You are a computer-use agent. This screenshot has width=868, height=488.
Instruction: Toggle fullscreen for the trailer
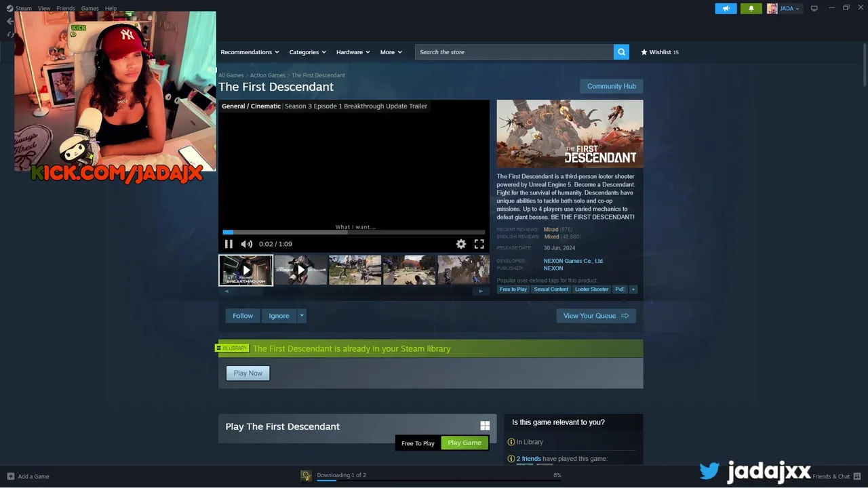coord(479,244)
